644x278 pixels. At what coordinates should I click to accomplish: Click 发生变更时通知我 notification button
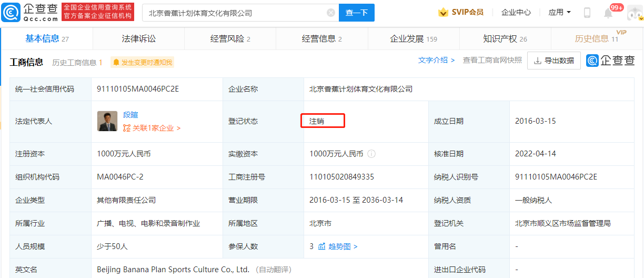point(142,62)
